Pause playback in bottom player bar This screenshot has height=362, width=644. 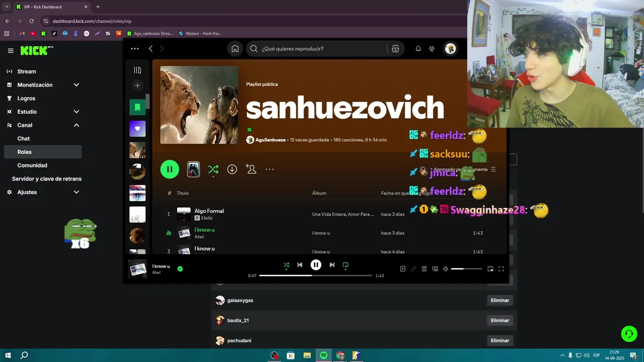click(x=316, y=265)
